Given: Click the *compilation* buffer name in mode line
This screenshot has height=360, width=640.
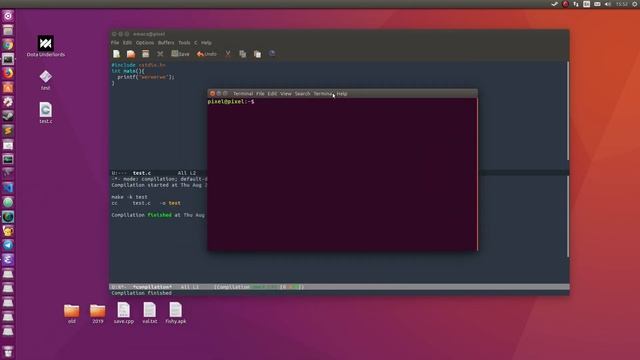Looking at the screenshot, I should tap(152, 287).
